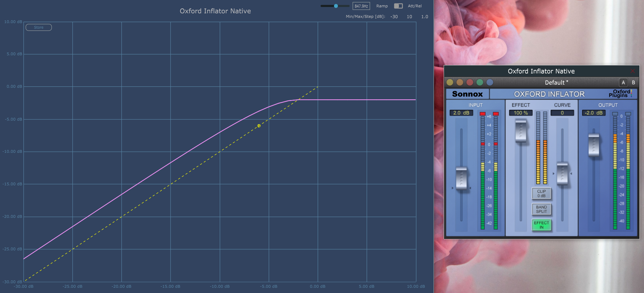Click the CURVE fader handle
The width and height of the screenshot is (644, 293).
pos(562,174)
